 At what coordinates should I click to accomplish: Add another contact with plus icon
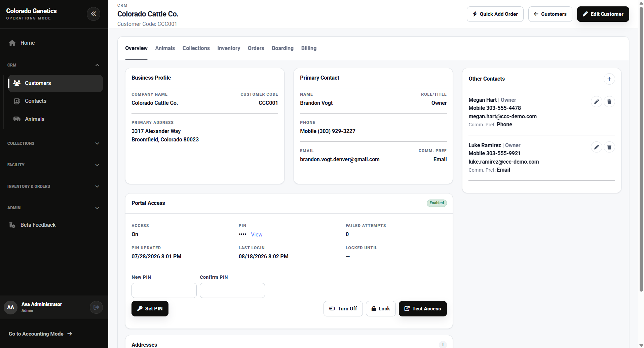(x=609, y=79)
